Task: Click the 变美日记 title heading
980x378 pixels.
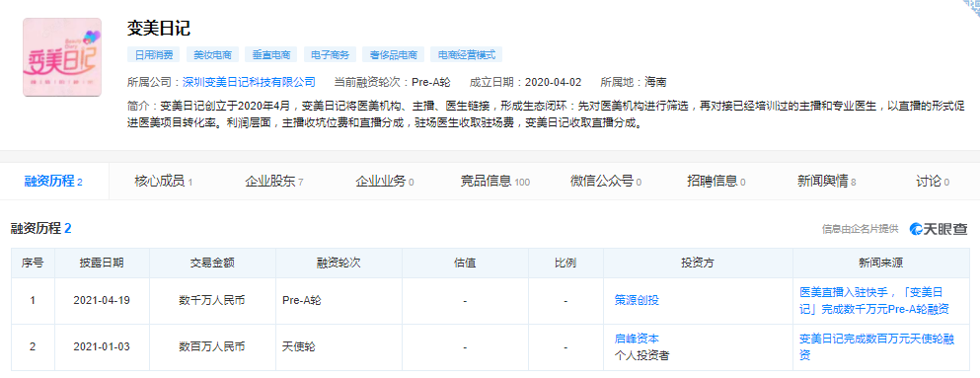Action: pyautogui.click(x=159, y=28)
